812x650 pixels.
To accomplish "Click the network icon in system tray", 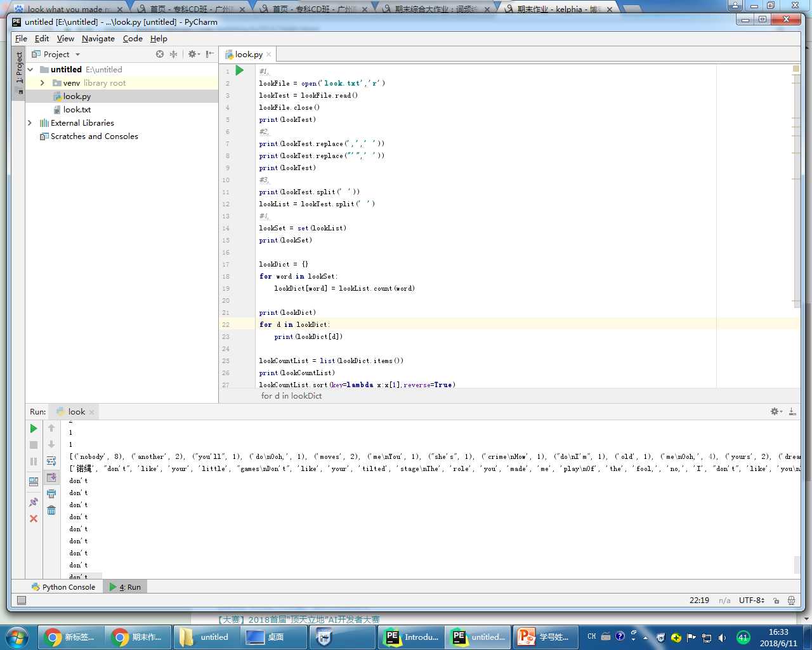I will [x=706, y=637].
